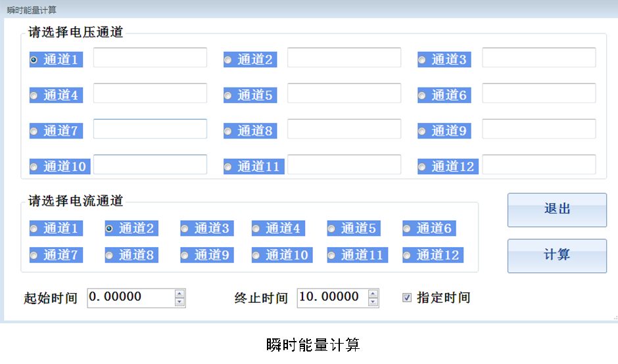The width and height of the screenshot is (618, 364).
Task: Click the 起始时间 value field
Action: [130, 298]
